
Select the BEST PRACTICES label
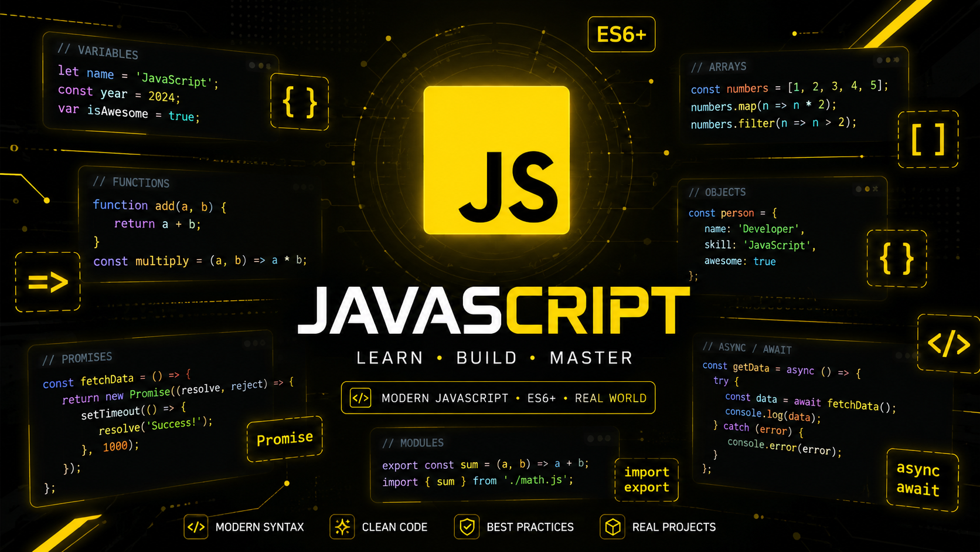click(530, 527)
